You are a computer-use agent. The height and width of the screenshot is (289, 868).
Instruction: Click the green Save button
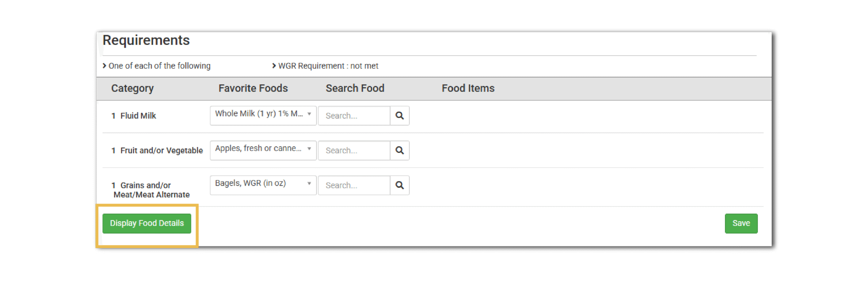(741, 223)
